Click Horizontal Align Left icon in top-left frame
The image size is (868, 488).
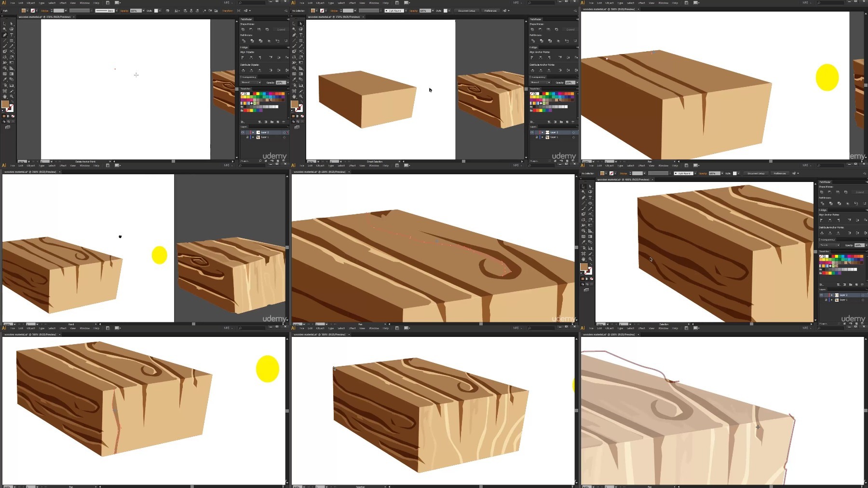[243, 57]
